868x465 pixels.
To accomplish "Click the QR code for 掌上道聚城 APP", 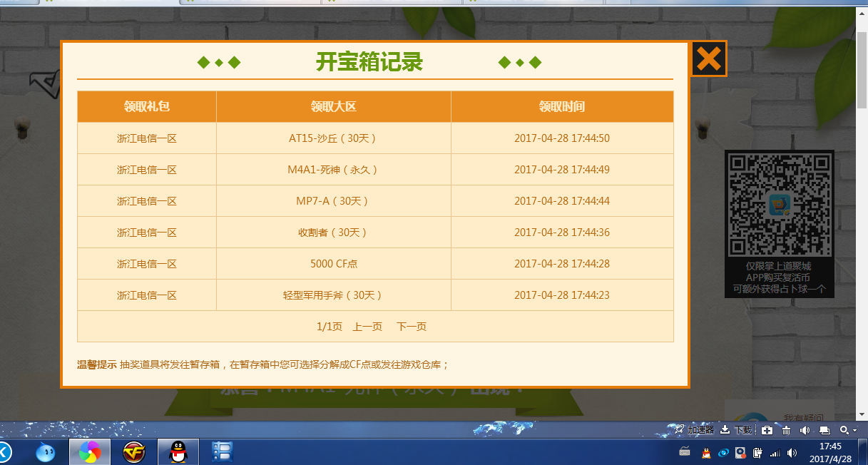I will point(779,205).
